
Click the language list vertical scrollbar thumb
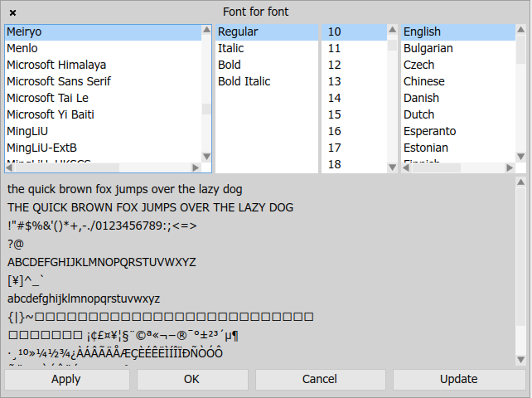(520, 49)
